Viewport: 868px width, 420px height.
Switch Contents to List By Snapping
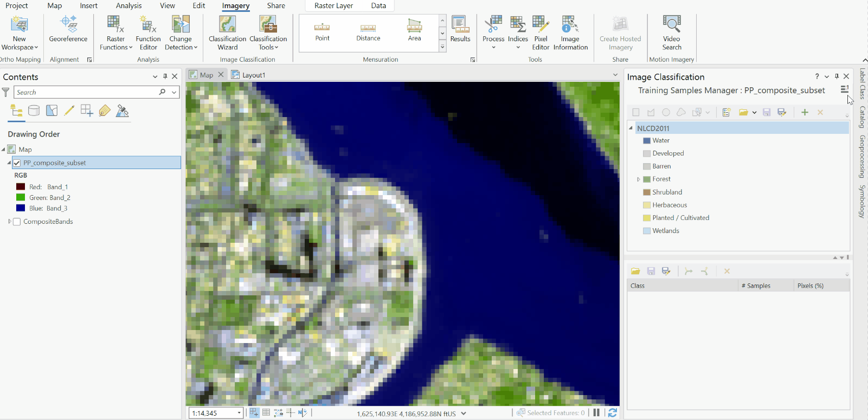pyautogui.click(x=87, y=111)
